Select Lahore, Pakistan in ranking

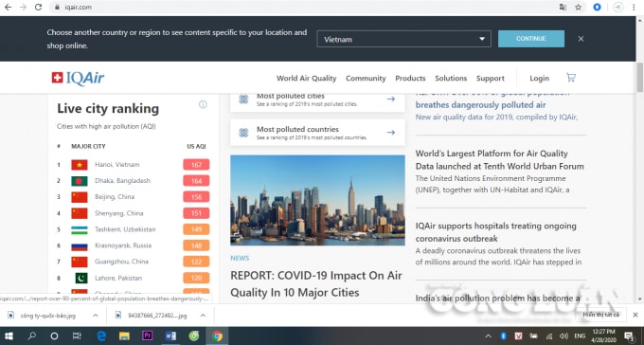pos(118,278)
